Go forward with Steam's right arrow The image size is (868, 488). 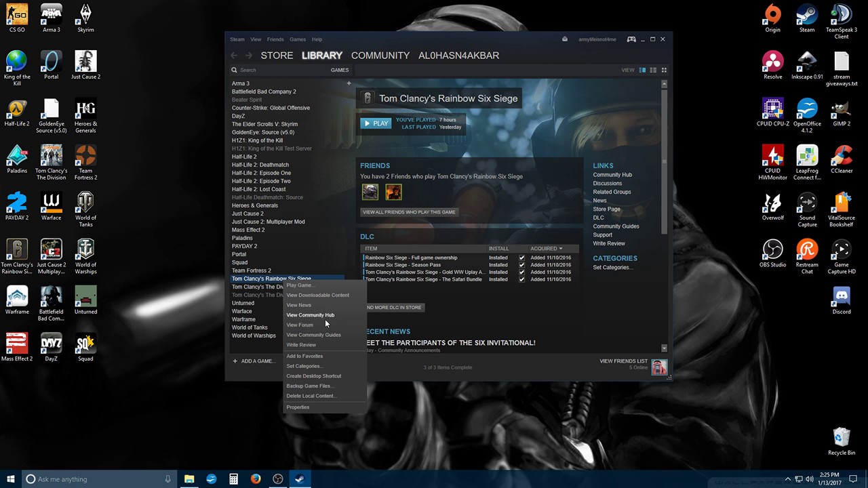click(249, 56)
